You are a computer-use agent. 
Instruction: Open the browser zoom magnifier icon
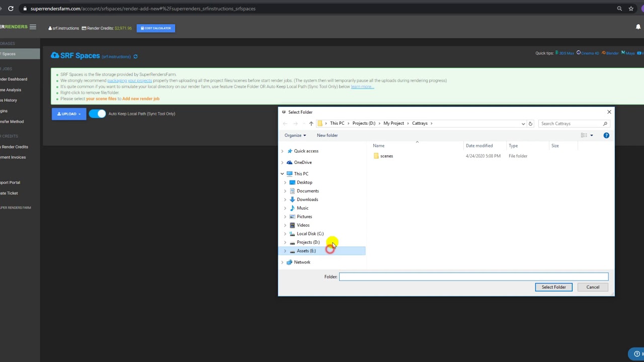point(619,9)
